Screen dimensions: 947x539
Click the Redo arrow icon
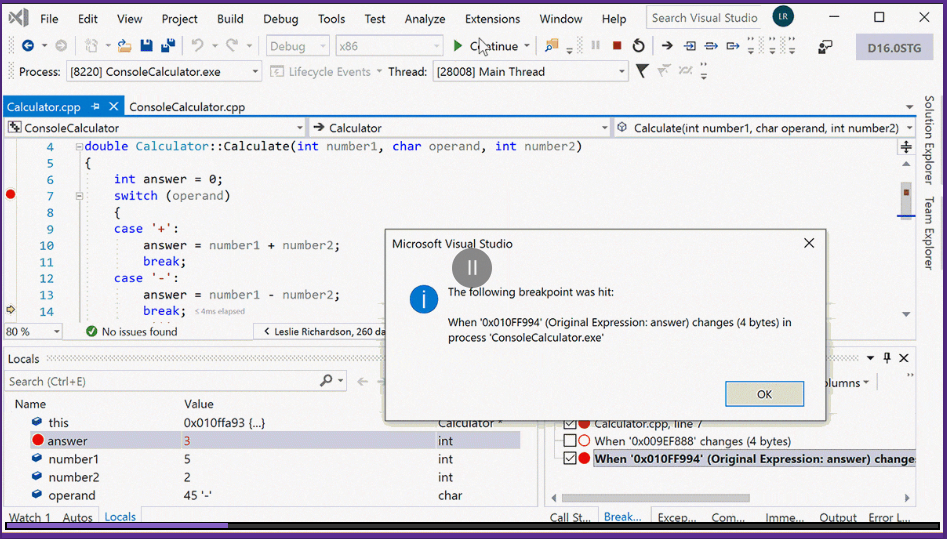(x=231, y=46)
